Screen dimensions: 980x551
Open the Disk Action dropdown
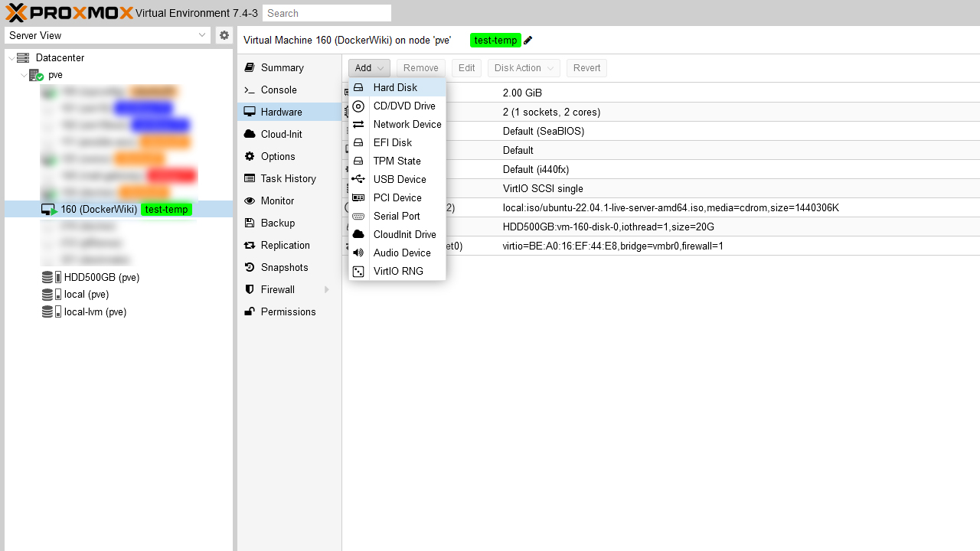click(524, 68)
